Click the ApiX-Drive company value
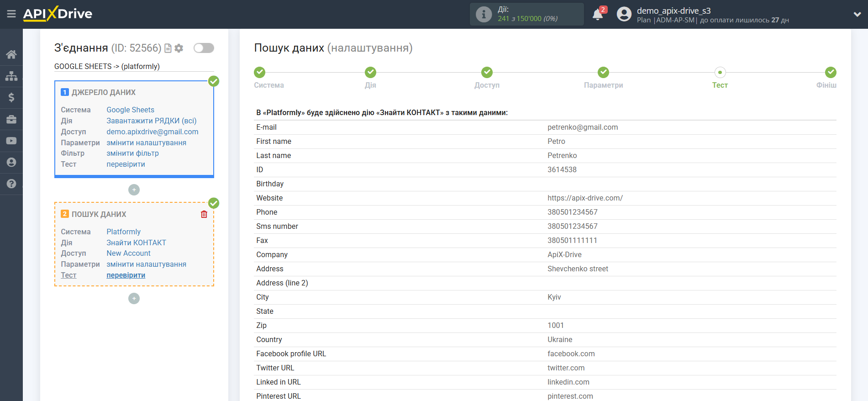The width and height of the screenshot is (868, 401). (564, 255)
